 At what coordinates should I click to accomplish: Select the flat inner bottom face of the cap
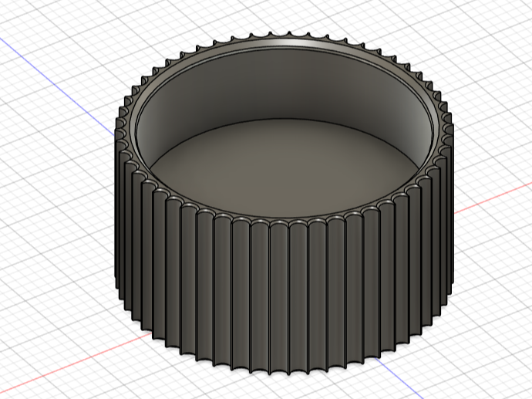click(285, 170)
